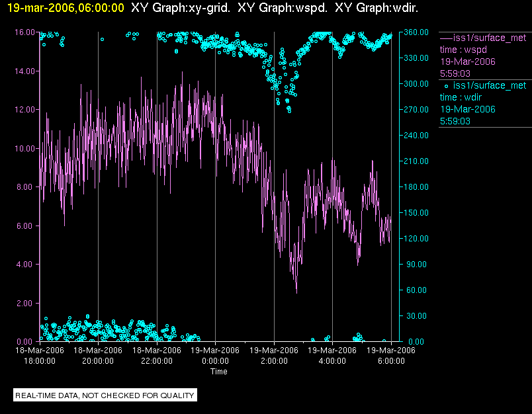The height and width of the screenshot is (414, 532).
Task: Click the cyan iss1/surface_met legend label
Action: (490, 85)
